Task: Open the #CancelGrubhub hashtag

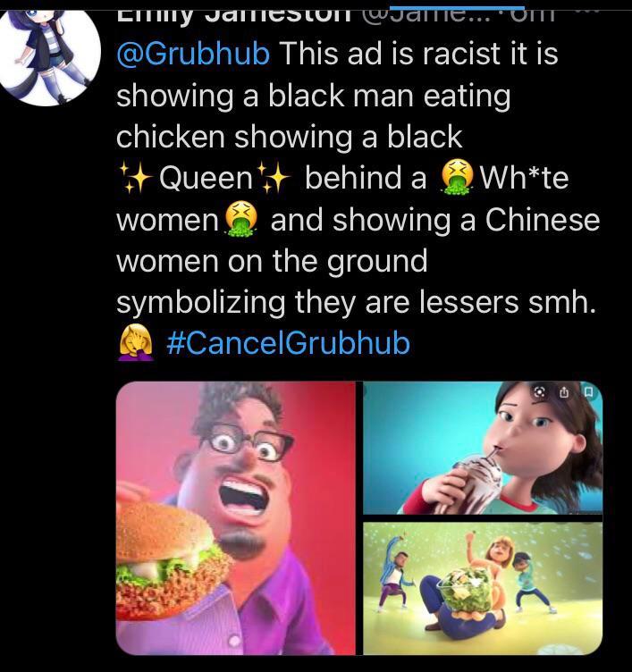Action: (288, 343)
